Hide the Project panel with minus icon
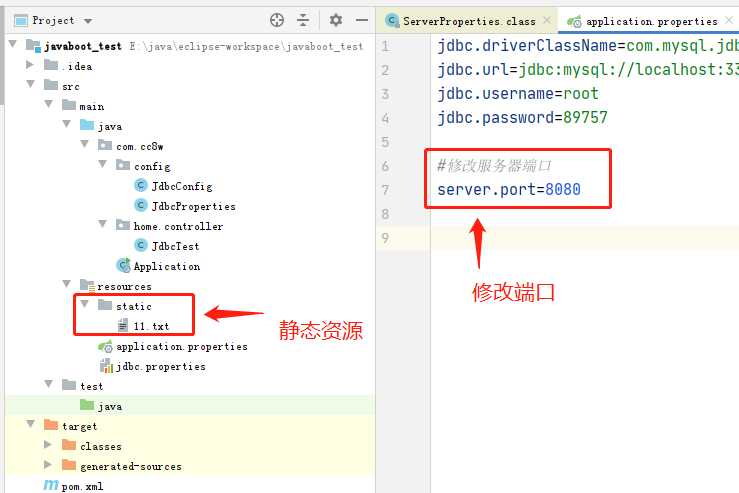Image resolution: width=739 pixels, height=493 pixels. [x=361, y=20]
